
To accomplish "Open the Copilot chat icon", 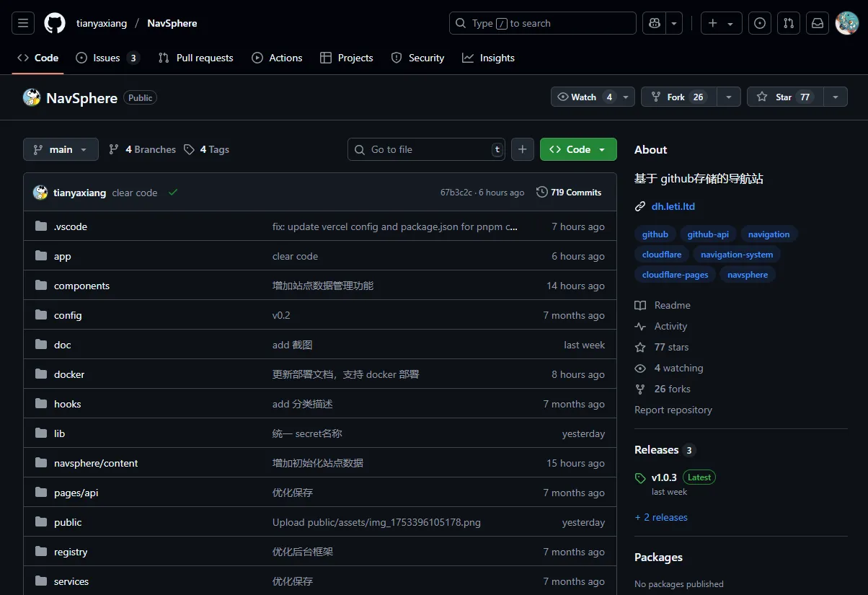I will point(654,23).
